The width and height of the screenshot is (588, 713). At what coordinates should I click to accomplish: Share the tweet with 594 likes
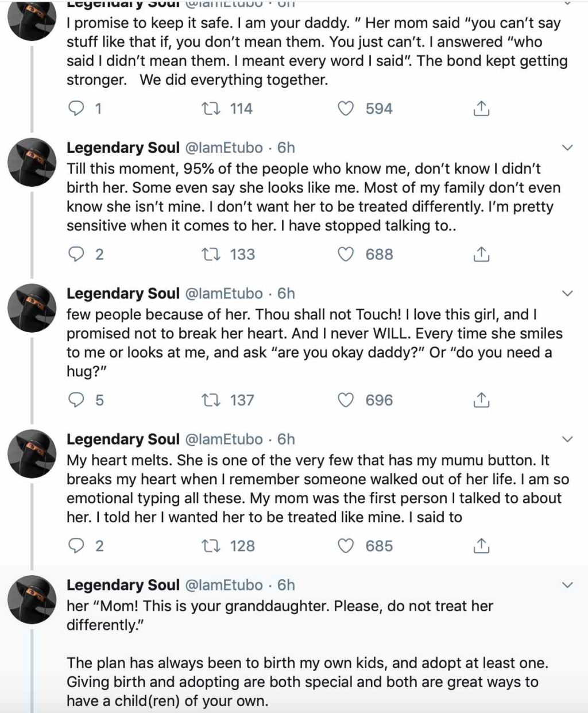pos(481,109)
